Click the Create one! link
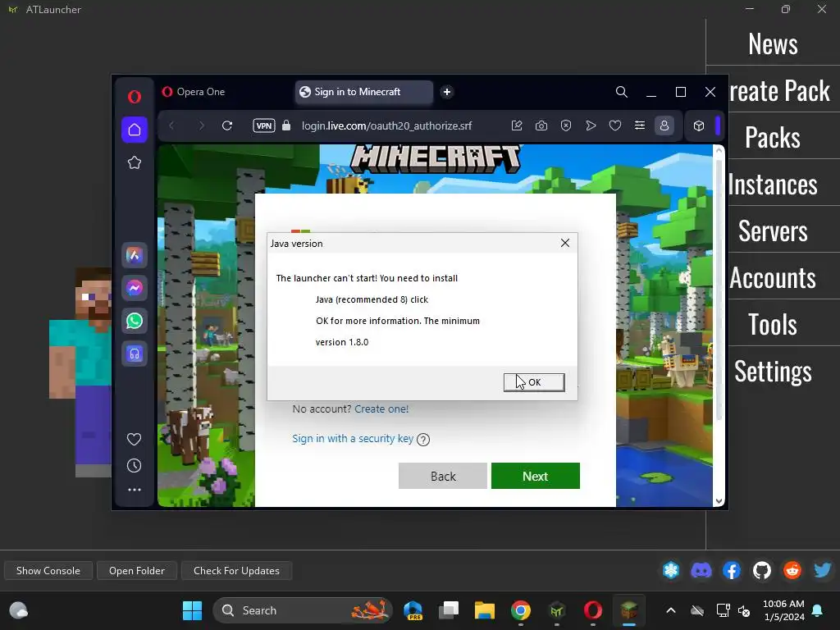The height and width of the screenshot is (630, 840). tap(381, 409)
